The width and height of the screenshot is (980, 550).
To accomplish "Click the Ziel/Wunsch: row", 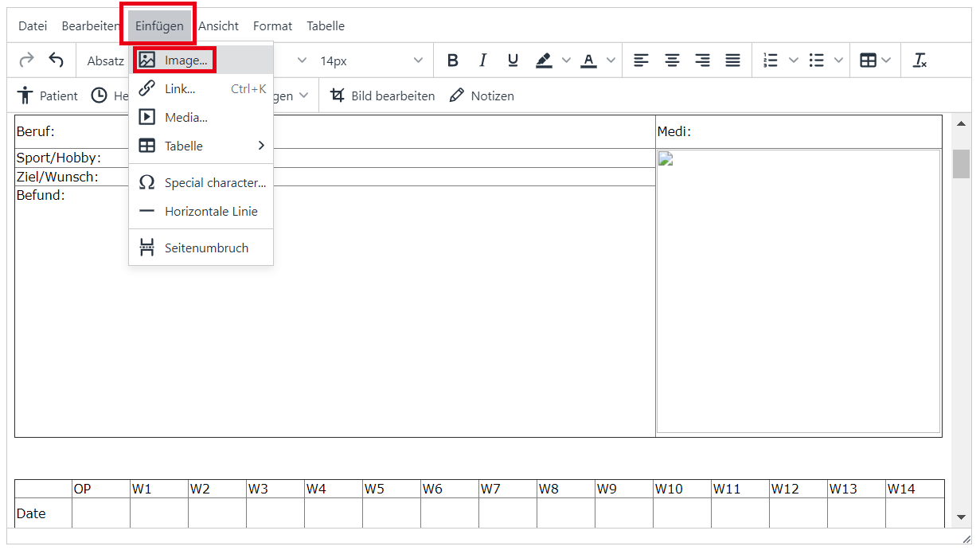I will [x=334, y=177].
